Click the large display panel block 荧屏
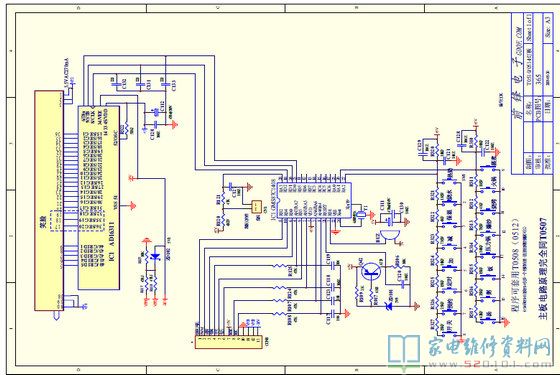 tap(49, 200)
